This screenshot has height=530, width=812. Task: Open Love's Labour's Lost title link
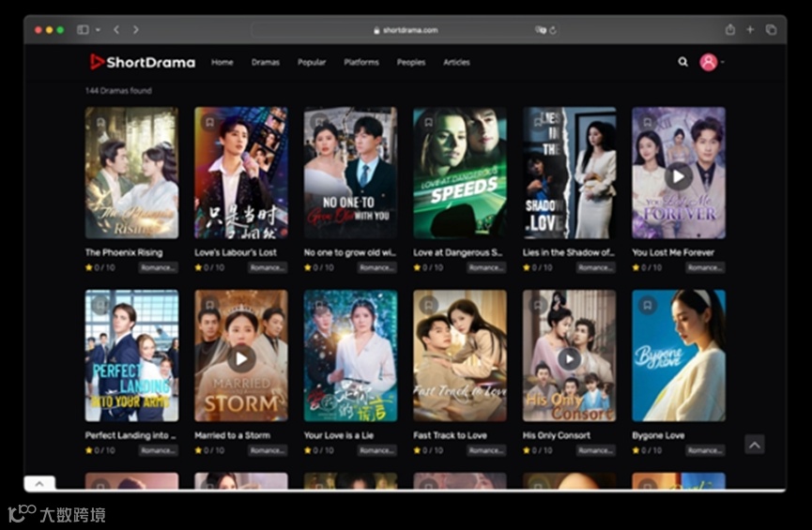click(236, 252)
